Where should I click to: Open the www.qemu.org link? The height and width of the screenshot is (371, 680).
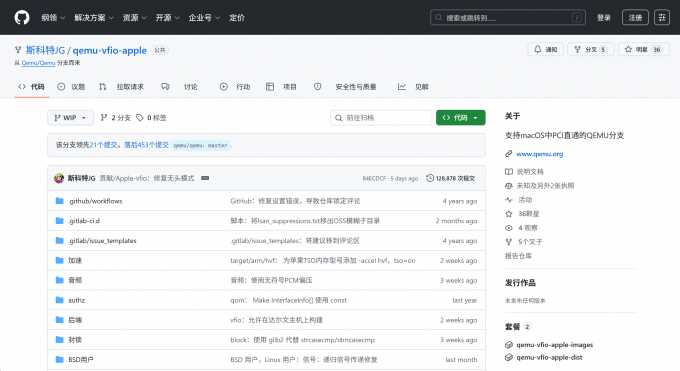coord(539,154)
